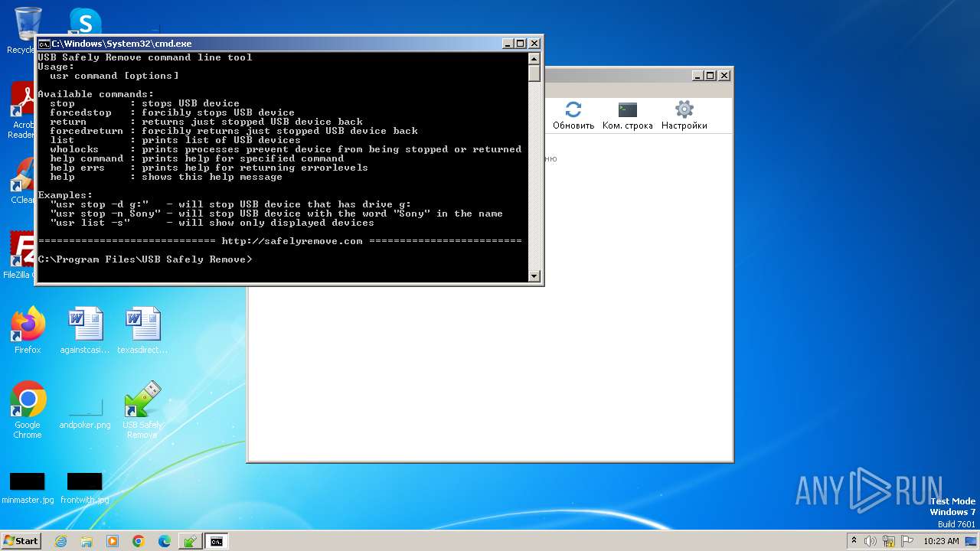This screenshot has width=980, height=551.
Task: Open againstcasi Word document on desktop
Action: tap(85, 331)
